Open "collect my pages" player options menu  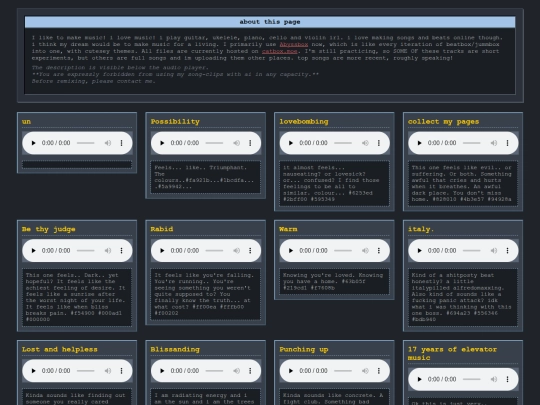click(x=507, y=143)
